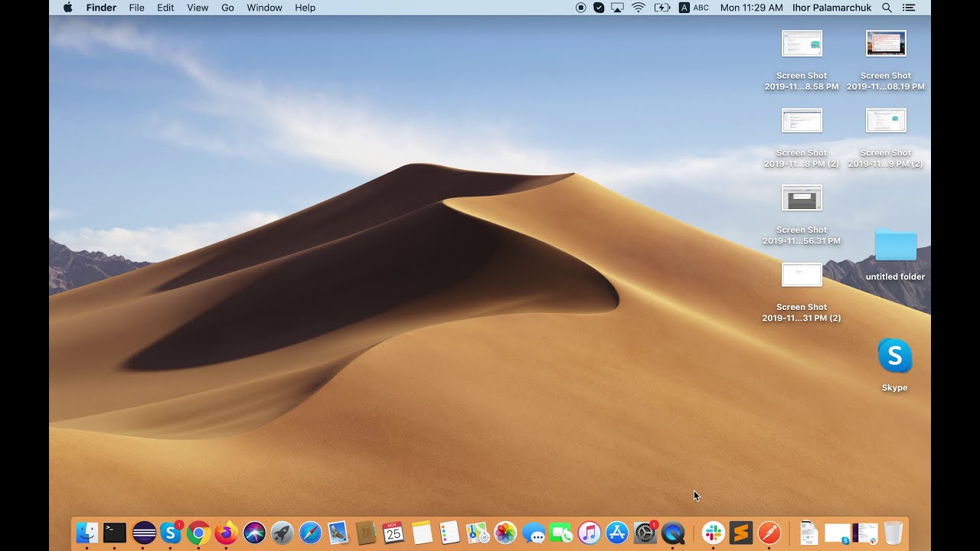The width and height of the screenshot is (980, 551).
Task: Open AirPlay display menu
Action: pos(618,8)
